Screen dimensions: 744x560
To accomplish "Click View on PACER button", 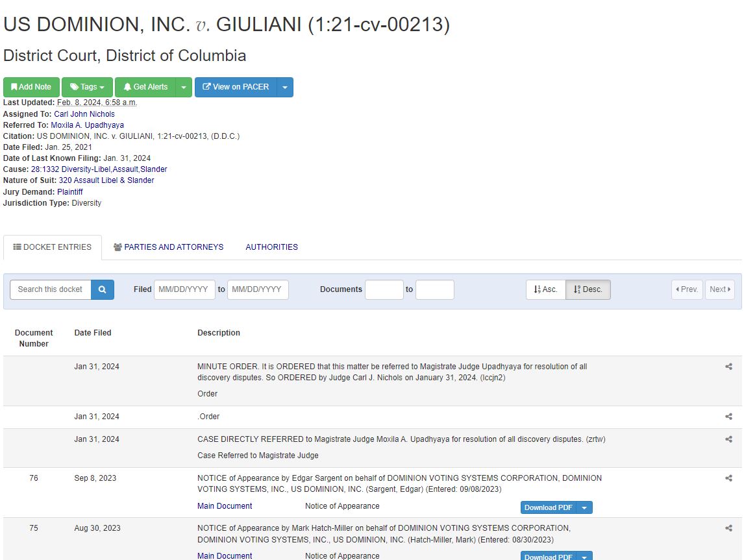I will point(236,87).
